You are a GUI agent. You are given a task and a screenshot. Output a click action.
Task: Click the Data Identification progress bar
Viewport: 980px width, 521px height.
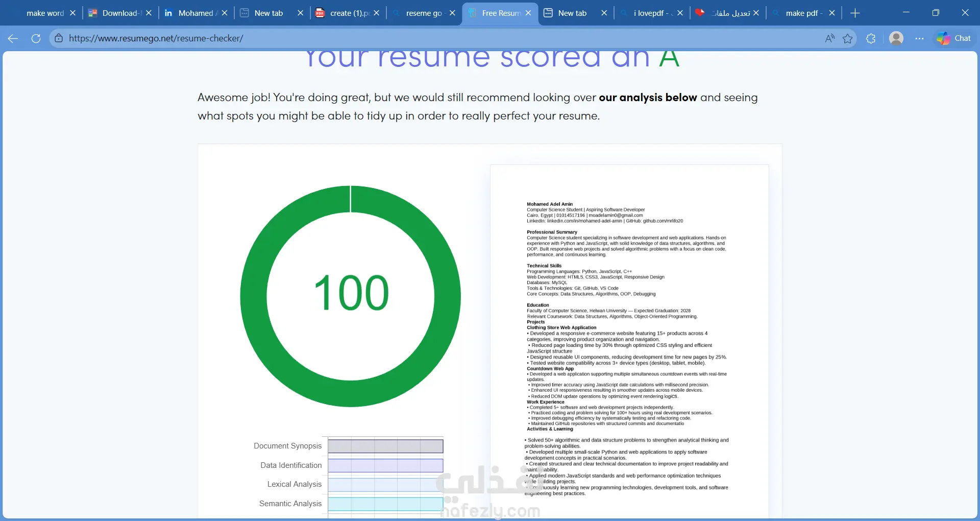[385, 465]
